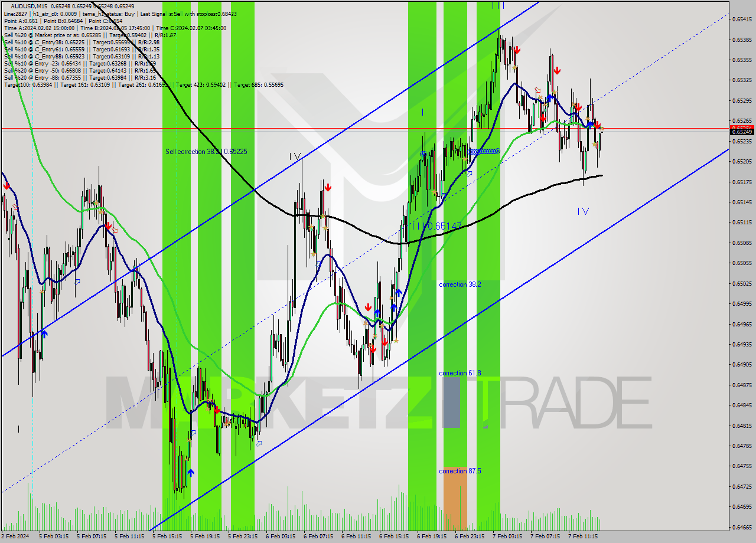Click the 0.65295 price axis label
756x543 pixels.
pyautogui.click(x=742, y=100)
